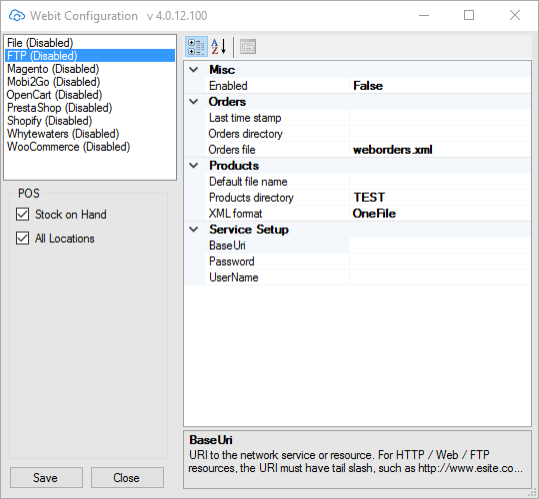The width and height of the screenshot is (539, 499).
Task: Save the configuration
Action: 46,477
